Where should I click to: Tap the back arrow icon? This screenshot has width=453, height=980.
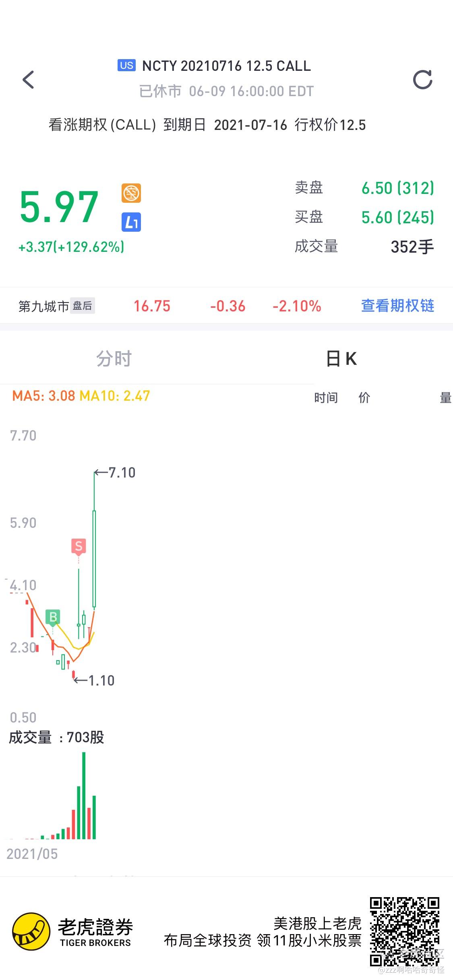tap(28, 80)
